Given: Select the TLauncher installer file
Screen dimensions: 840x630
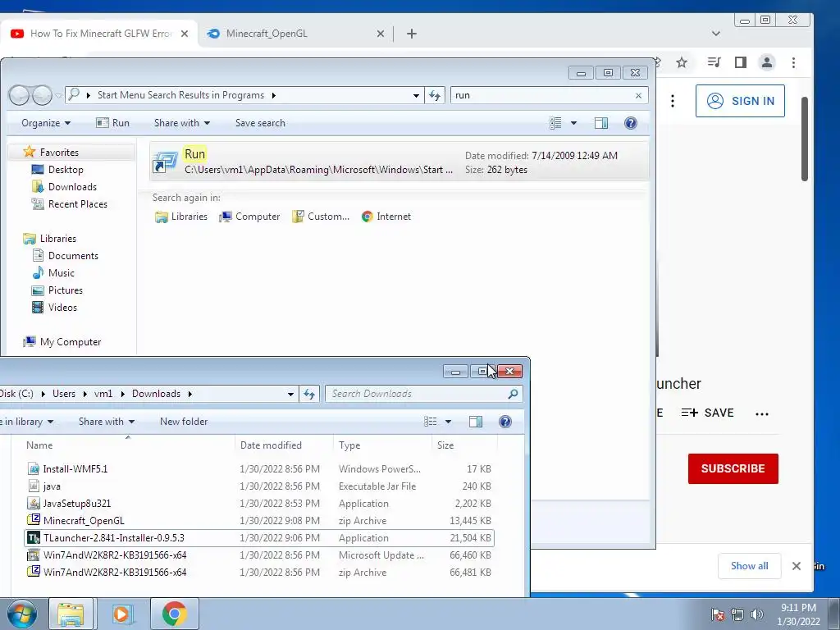Looking at the screenshot, I should coord(259,538).
